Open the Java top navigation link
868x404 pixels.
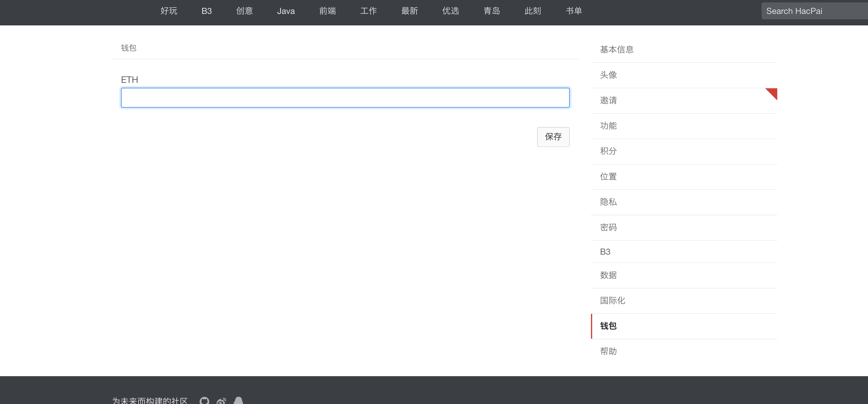pos(286,11)
